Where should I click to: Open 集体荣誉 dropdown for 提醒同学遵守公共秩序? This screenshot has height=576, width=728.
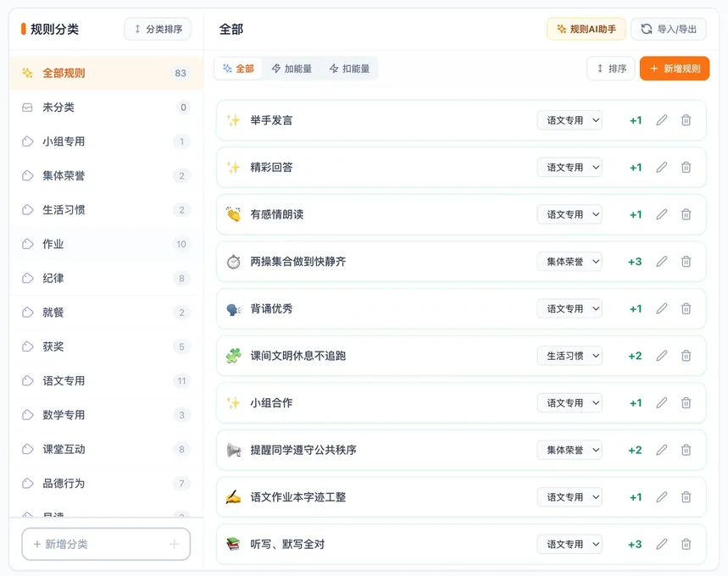tap(570, 450)
